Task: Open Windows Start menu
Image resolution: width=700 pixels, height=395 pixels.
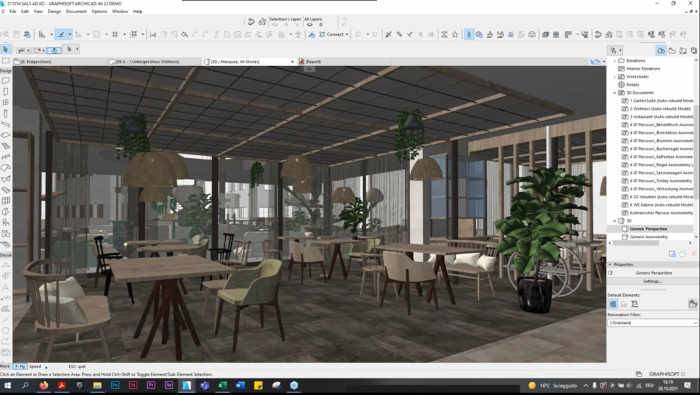Action: [x=7, y=386]
